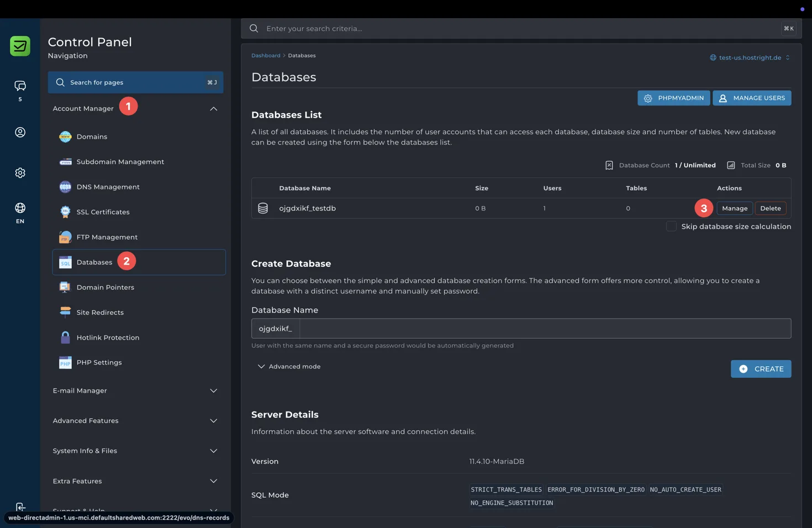
Task: Click the DNS Management icon
Action: 65,187
